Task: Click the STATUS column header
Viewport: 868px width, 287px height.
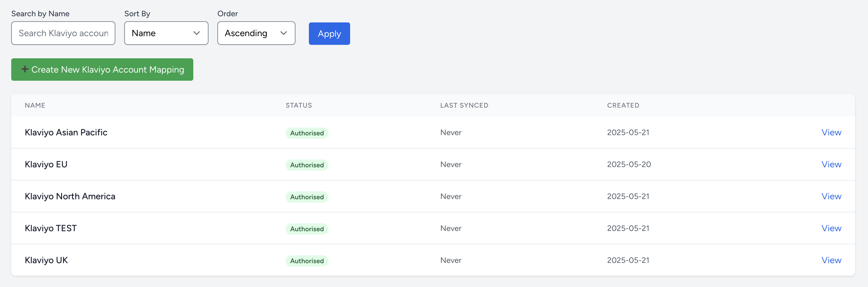Action: tap(298, 105)
